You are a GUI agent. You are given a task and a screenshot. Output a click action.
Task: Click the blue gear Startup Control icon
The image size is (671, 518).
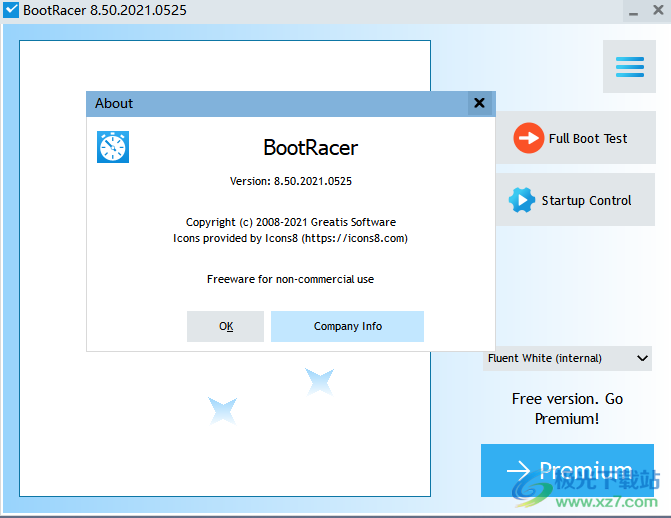tap(522, 200)
